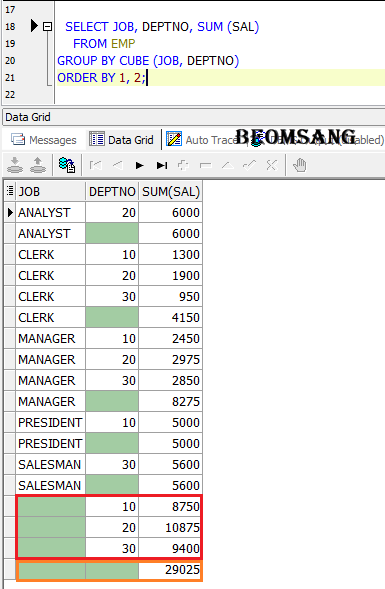Select the 9400 sum cell

pos(171,549)
